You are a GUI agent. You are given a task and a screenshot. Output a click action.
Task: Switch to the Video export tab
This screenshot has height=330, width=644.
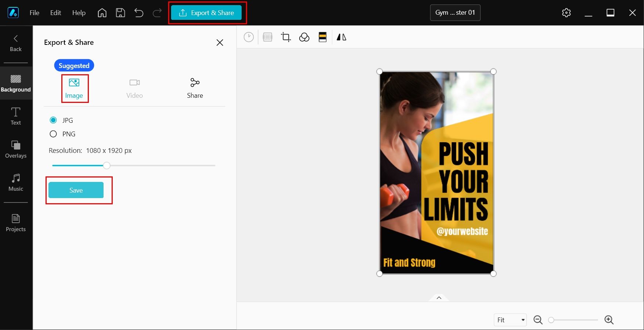(135, 89)
